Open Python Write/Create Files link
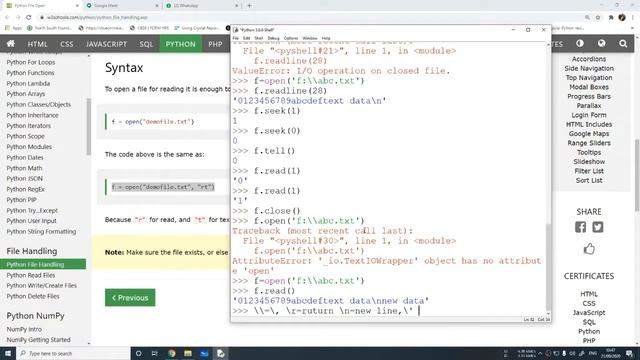This screenshot has width=640, height=360. pos(42,286)
